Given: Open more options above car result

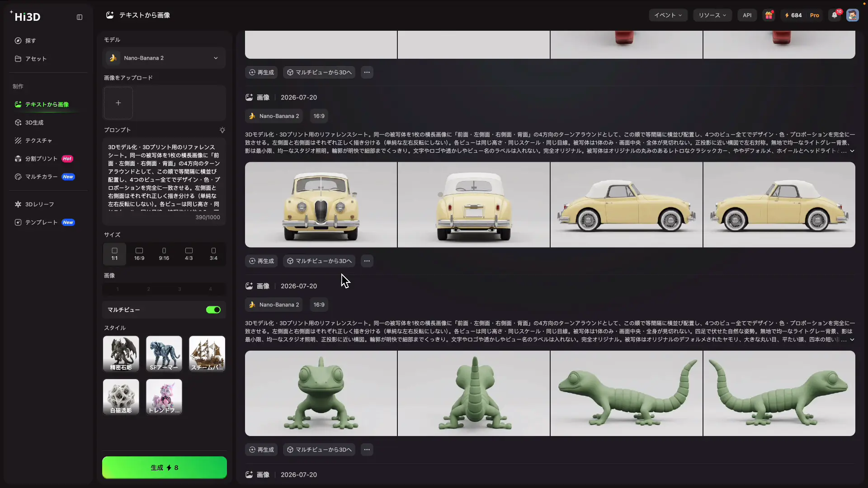Looking at the screenshot, I should (367, 72).
